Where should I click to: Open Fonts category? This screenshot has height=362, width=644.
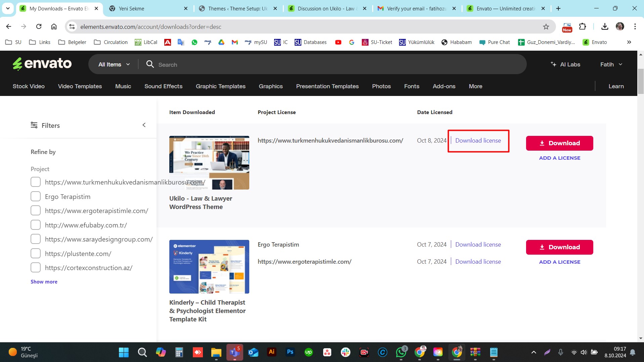click(x=412, y=86)
